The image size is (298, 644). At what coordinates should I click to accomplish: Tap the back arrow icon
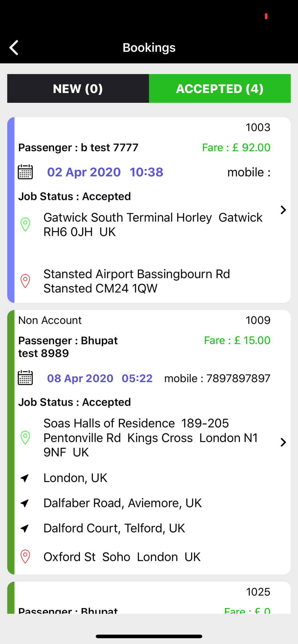tap(14, 48)
